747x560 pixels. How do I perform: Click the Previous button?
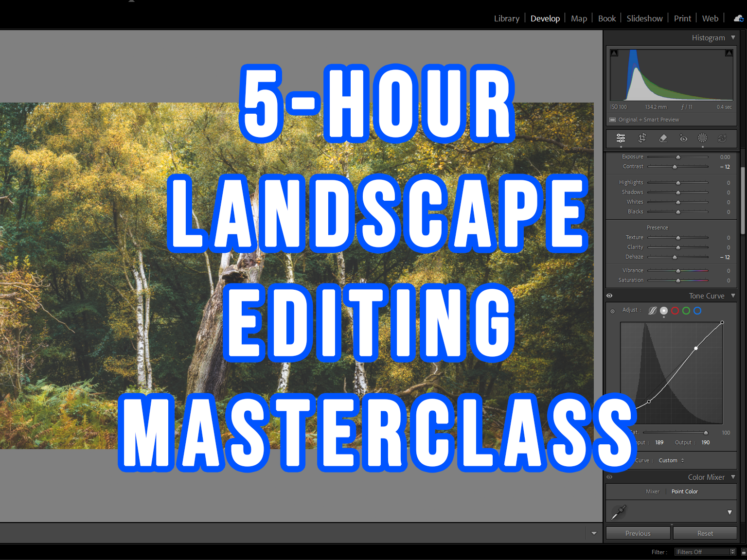click(638, 533)
